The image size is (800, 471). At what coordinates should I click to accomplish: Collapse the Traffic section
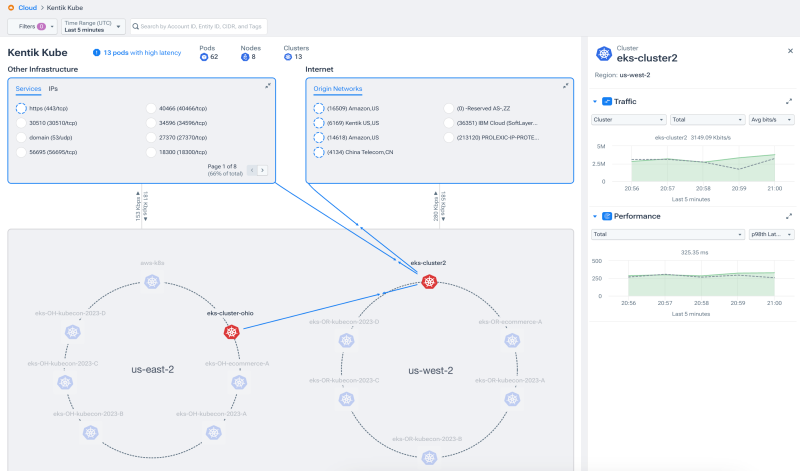point(595,102)
